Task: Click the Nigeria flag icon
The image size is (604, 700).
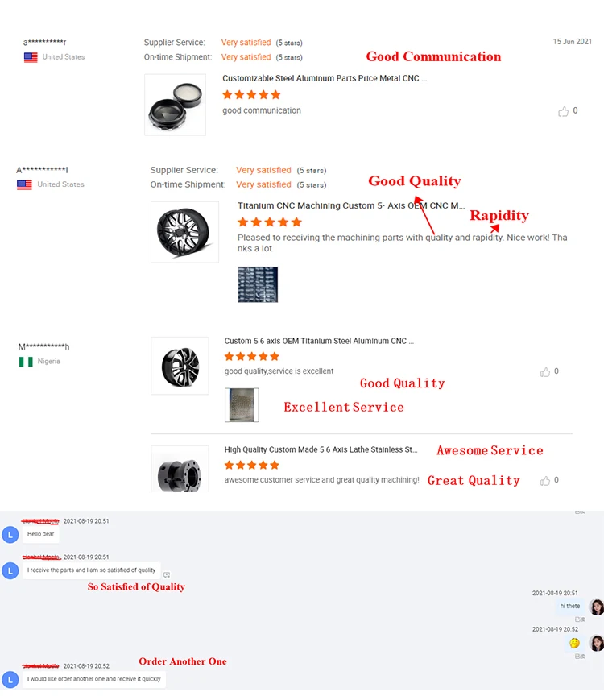Action: (26, 362)
